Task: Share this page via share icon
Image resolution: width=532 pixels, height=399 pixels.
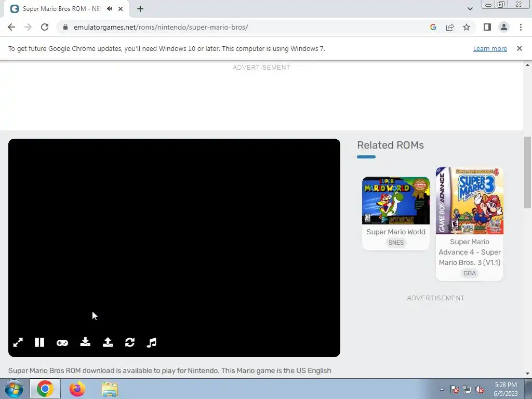Action: coord(450,27)
